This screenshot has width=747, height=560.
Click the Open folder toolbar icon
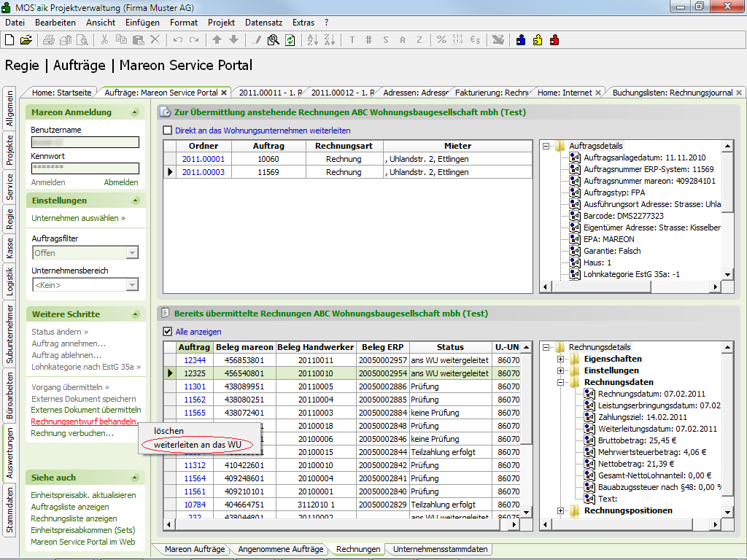coord(26,41)
